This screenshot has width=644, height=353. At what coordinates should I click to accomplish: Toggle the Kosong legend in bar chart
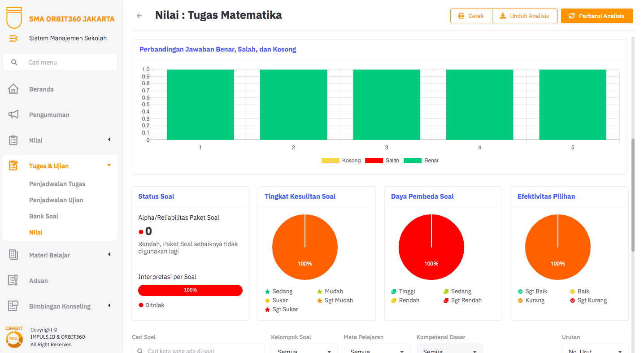pos(341,161)
